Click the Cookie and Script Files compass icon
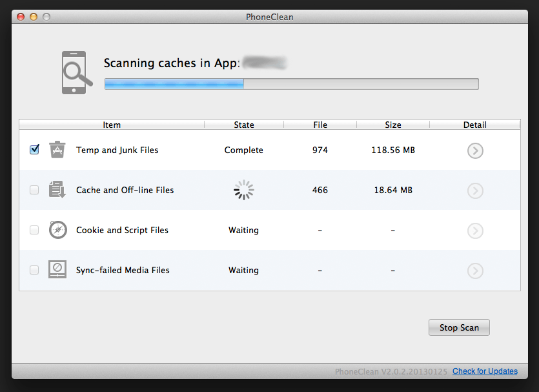The height and width of the screenshot is (392, 539). (x=57, y=230)
